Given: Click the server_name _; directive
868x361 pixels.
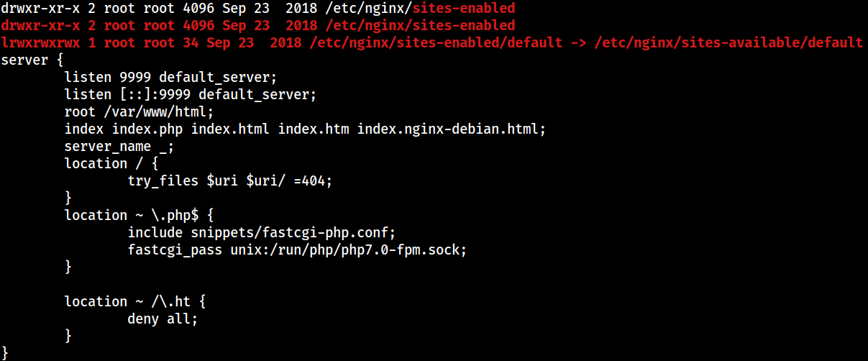Looking at the screenshot, I should (119, 146).
